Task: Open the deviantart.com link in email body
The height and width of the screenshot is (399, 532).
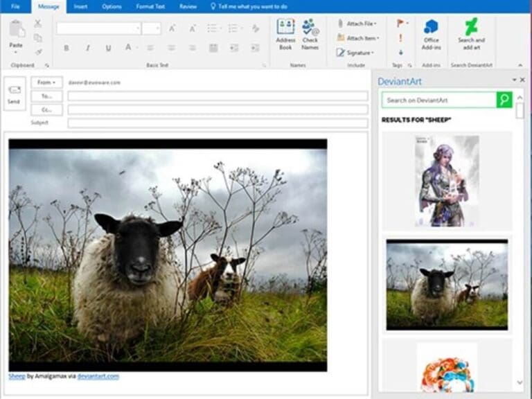Action: click(x=98, y=376)
